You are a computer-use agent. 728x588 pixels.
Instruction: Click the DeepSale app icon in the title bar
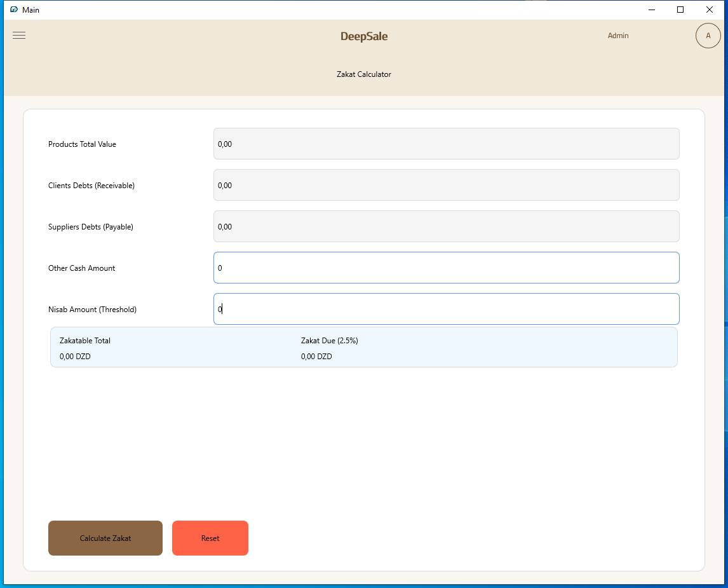point(14,10)
